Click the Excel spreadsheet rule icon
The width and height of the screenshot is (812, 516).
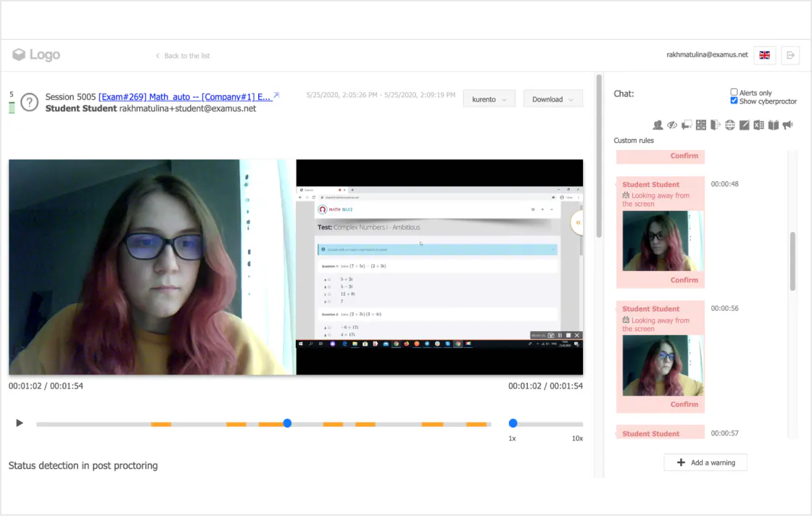coord(758,125)
